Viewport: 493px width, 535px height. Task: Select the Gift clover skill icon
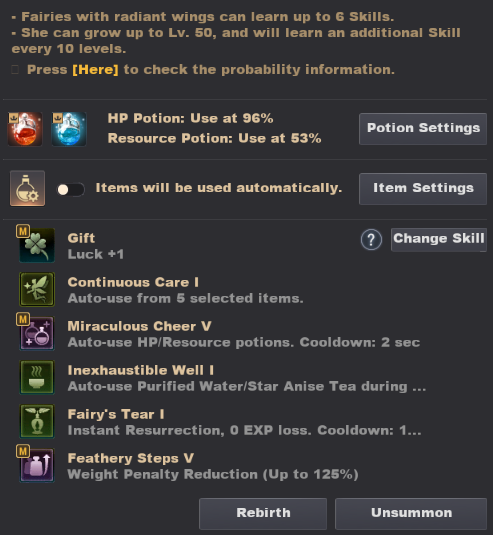[37, 245]
